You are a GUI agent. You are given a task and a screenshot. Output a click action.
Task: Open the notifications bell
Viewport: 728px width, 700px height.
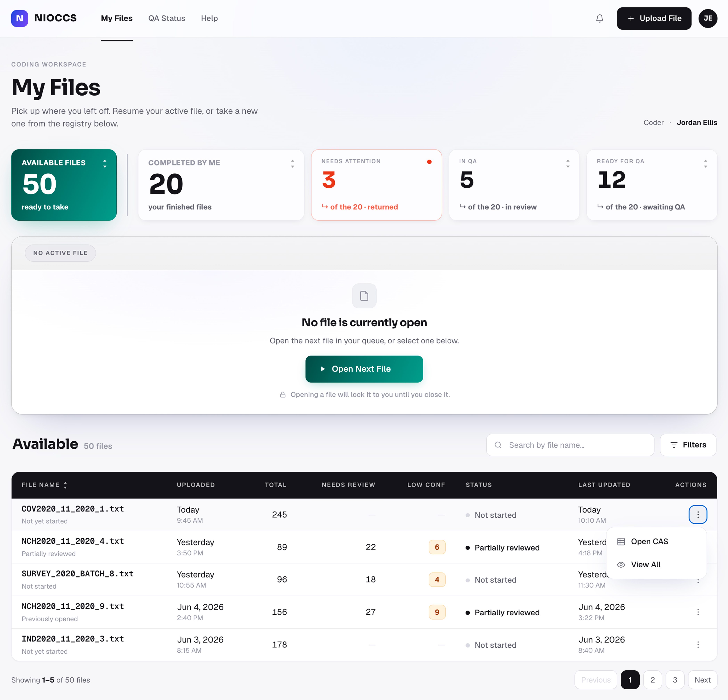[x=599, y=18]
